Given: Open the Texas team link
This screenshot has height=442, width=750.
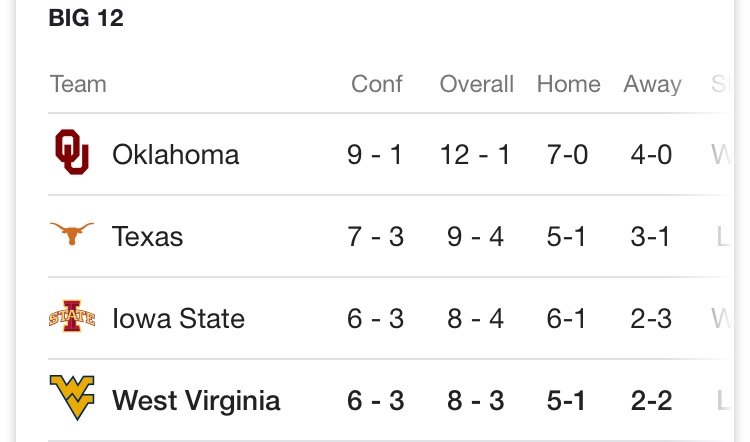Looking at the screenshot, I should (x=147, y=236).
